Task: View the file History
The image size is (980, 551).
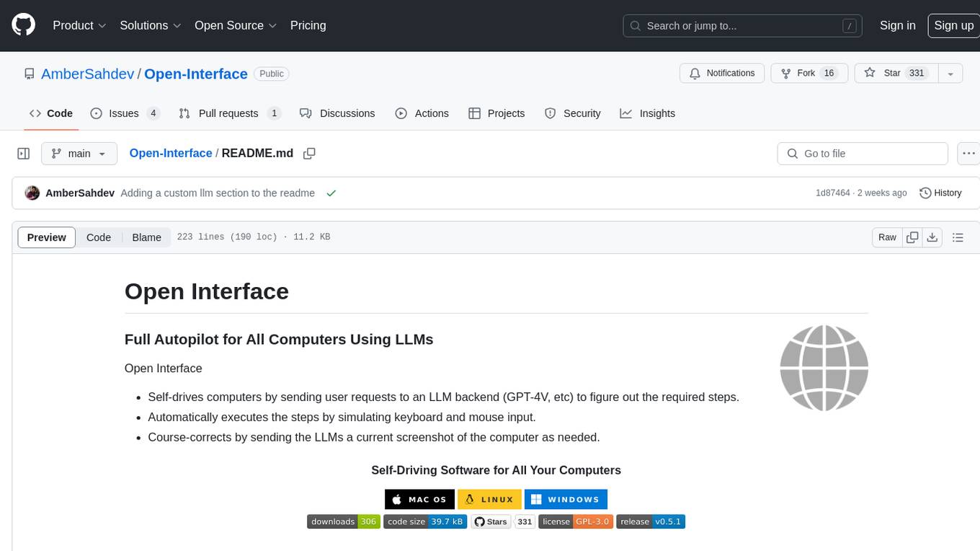Action: coord(940,193)
